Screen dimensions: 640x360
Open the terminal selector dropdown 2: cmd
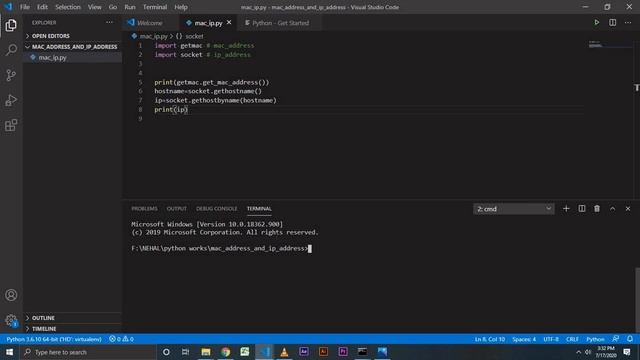513,209
